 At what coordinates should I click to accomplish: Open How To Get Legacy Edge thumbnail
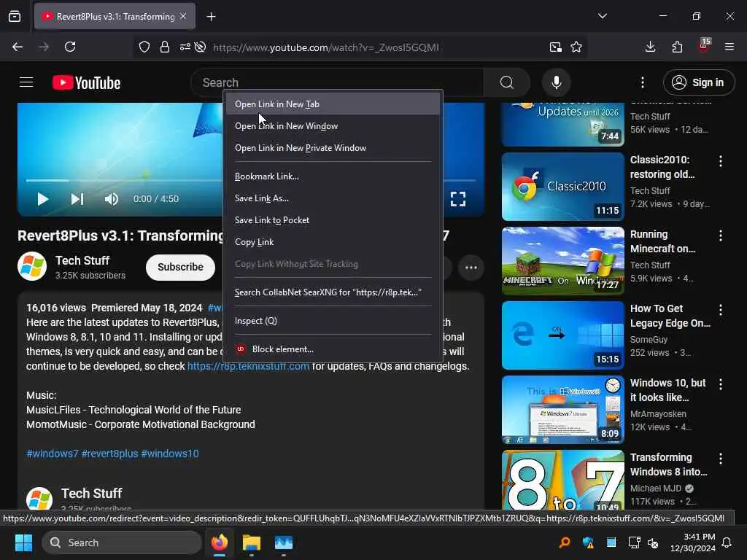pyautogui.click(x=562, y=335)
